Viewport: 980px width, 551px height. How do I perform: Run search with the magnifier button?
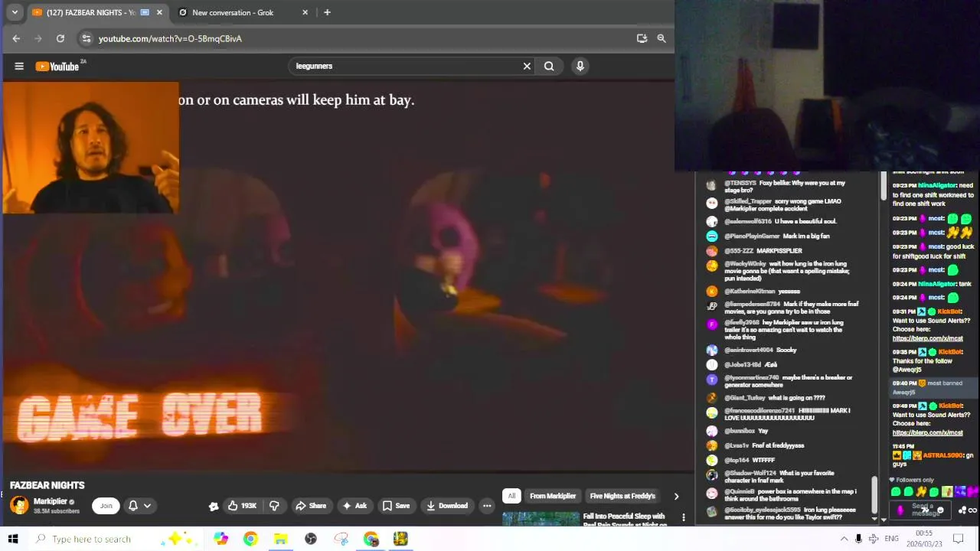(549, 66)
